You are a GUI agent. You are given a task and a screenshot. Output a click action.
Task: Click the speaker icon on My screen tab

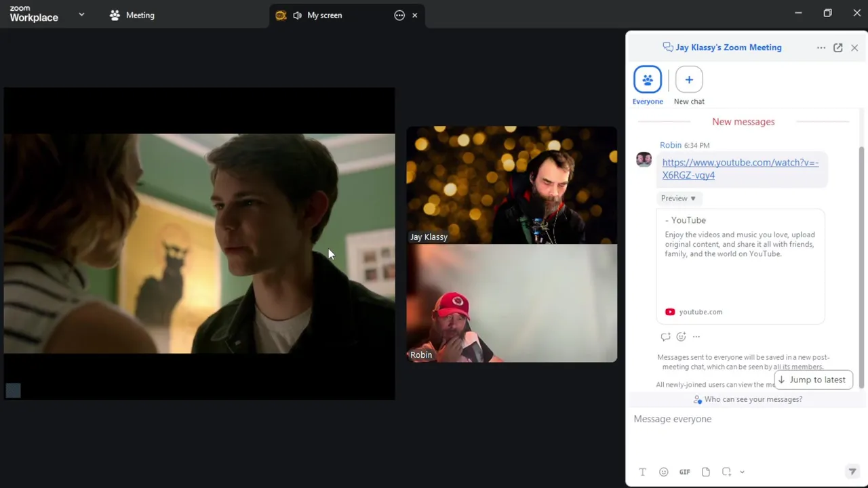pos(297,15)
